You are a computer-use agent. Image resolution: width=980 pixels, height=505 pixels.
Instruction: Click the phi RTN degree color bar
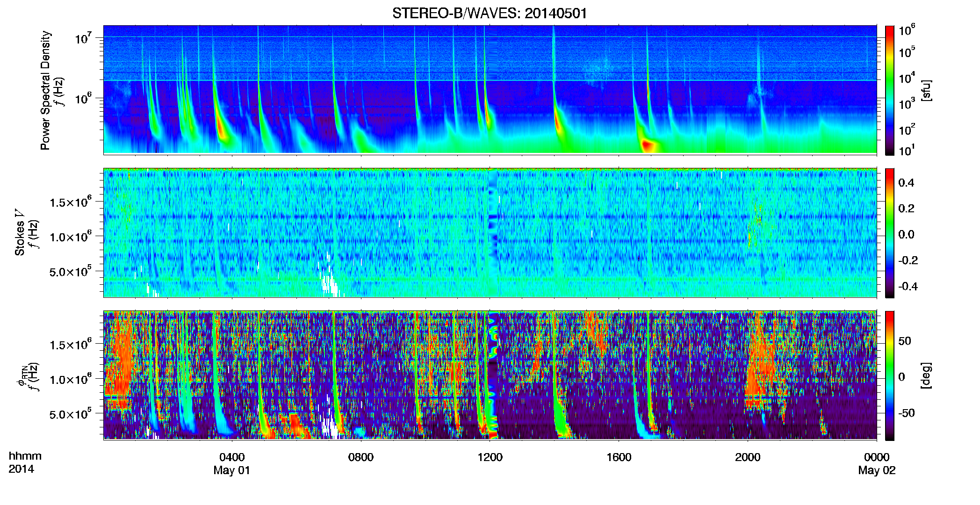890,375
